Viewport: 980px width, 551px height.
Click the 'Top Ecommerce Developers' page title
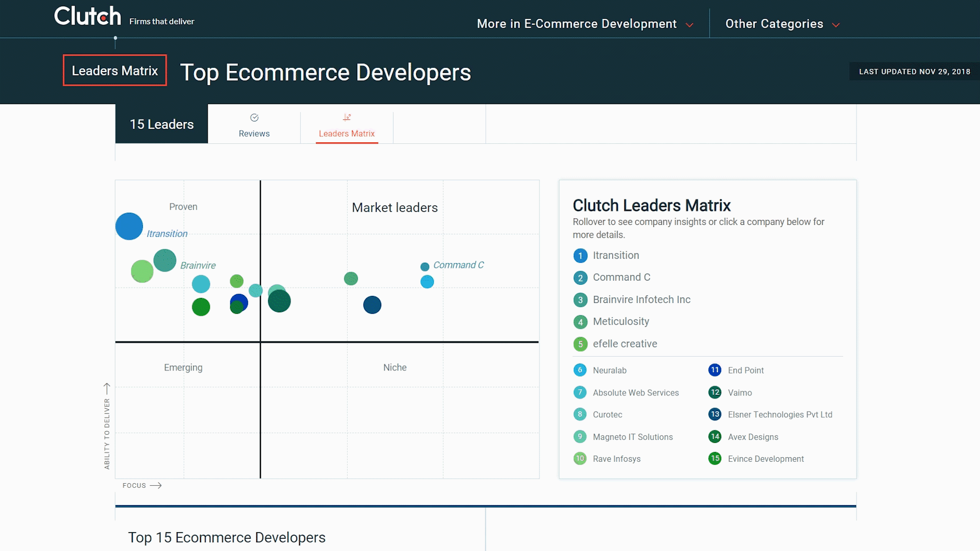325,72
